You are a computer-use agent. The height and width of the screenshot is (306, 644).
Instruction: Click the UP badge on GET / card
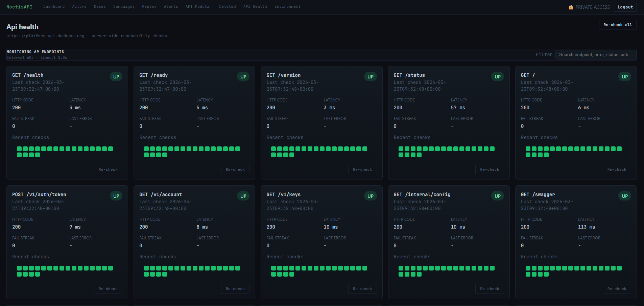point(625,77)
